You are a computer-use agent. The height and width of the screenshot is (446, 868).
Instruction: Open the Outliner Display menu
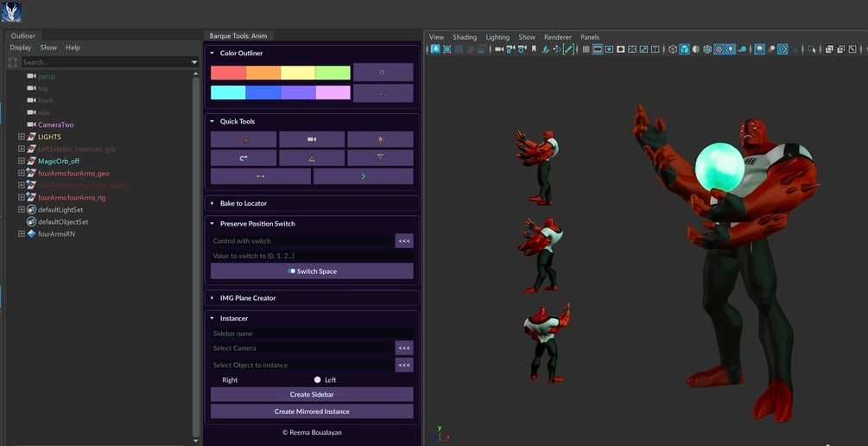(21, 48)
